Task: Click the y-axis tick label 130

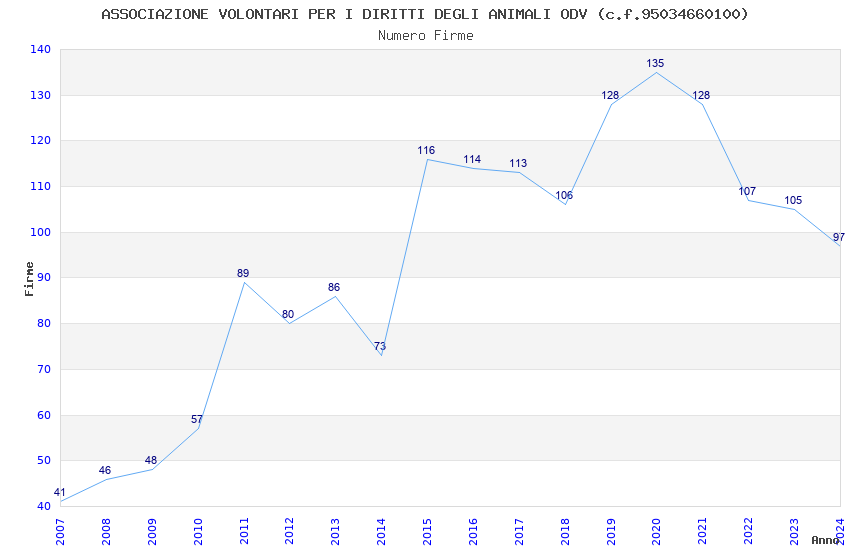Action: 41,95
